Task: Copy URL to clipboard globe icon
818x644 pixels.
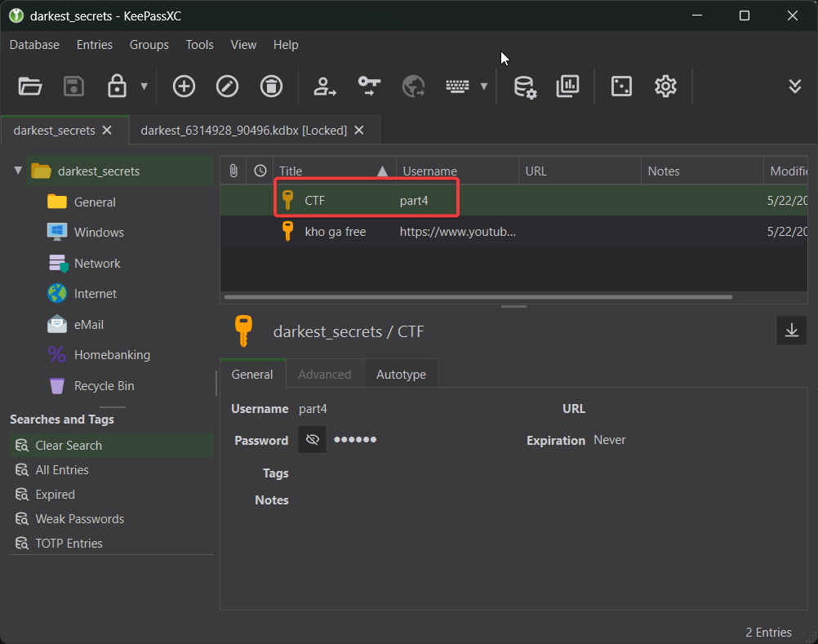Action: pos(413,86)
